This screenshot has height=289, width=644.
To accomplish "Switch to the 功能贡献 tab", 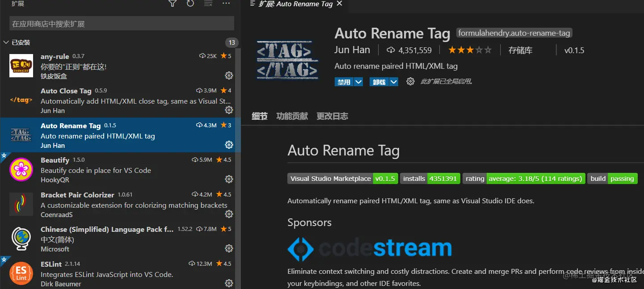I will tap(292, 116).
